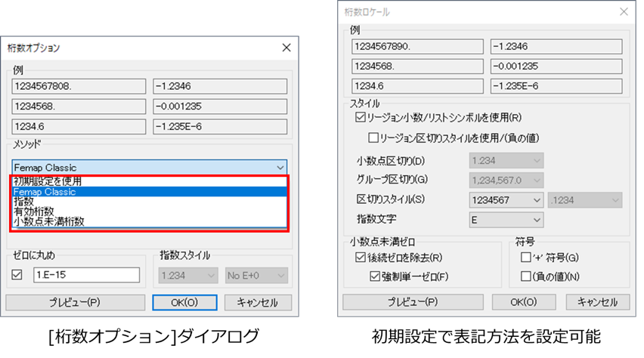Close the 桁数ロケール dialog
Viewport: 644px width, 358px height.
624,11
